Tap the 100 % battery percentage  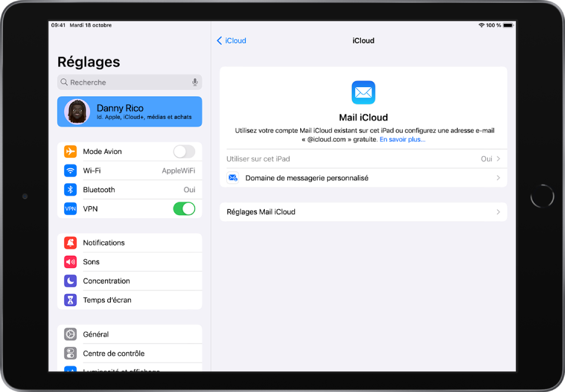[494, 25]
